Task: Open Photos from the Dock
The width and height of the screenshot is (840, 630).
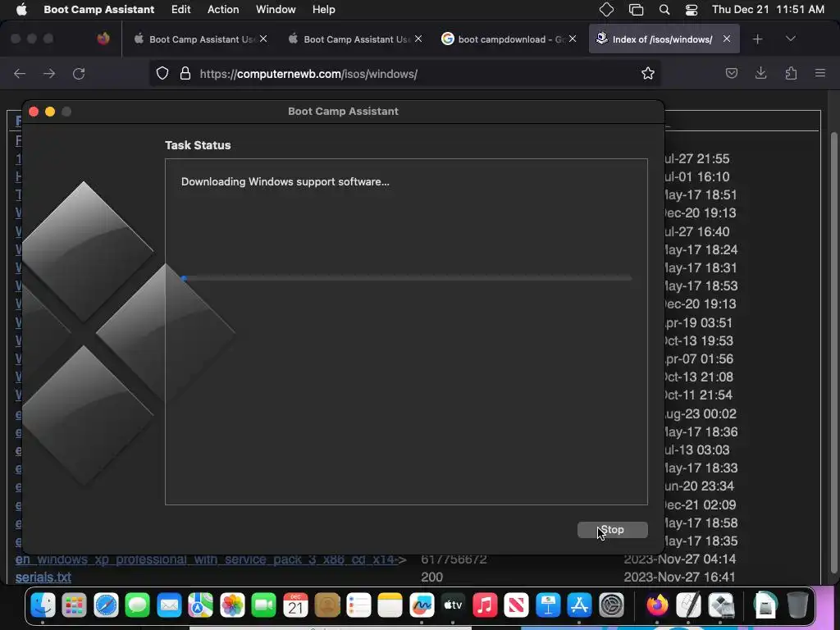Action: coord(232,606)
